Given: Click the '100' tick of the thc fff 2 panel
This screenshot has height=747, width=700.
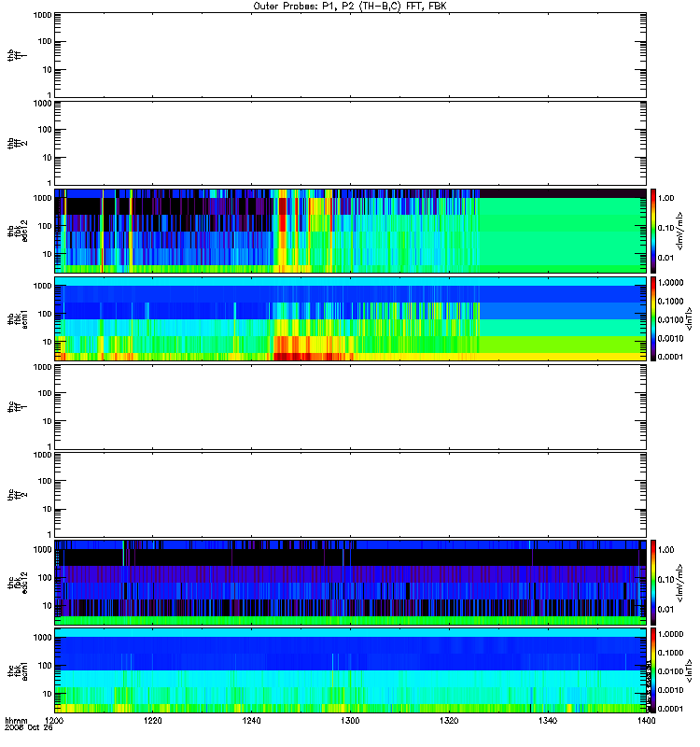Looking at the screenshot, I should (44, 481).
